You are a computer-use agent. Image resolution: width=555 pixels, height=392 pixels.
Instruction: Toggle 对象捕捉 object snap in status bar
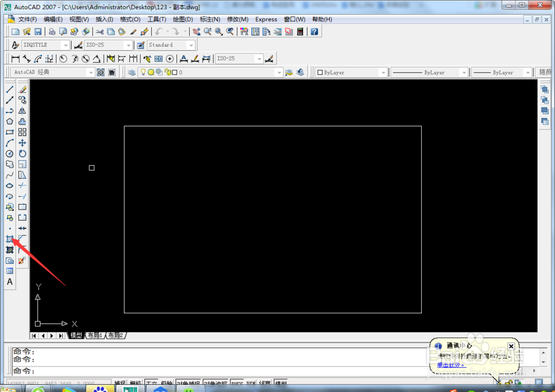click(x=188, y=383)
